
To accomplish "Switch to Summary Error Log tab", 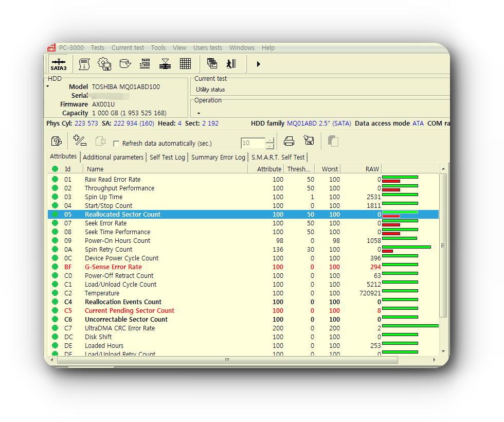I will coord(218,157).
